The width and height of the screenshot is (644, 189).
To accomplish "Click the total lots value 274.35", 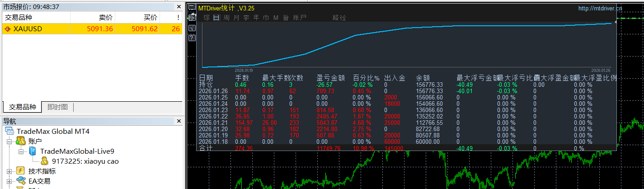I will pyautogui.click(x=244, y=148).
